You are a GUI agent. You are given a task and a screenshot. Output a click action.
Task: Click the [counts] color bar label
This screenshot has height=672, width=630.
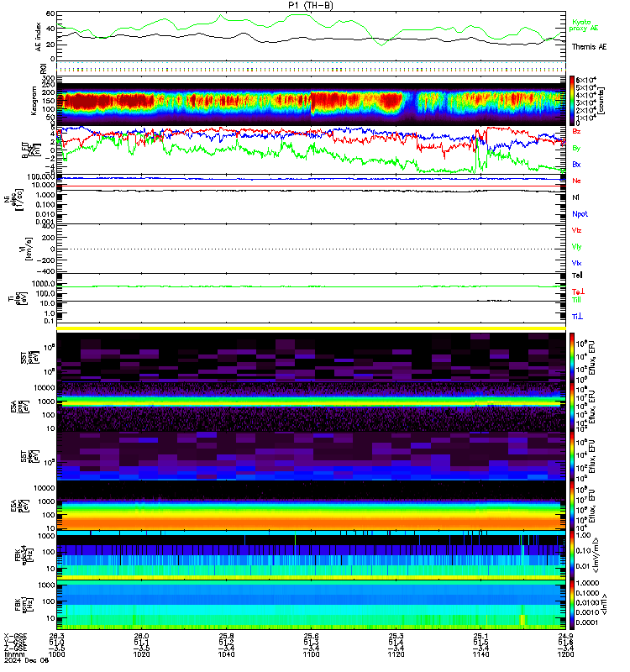601,101
